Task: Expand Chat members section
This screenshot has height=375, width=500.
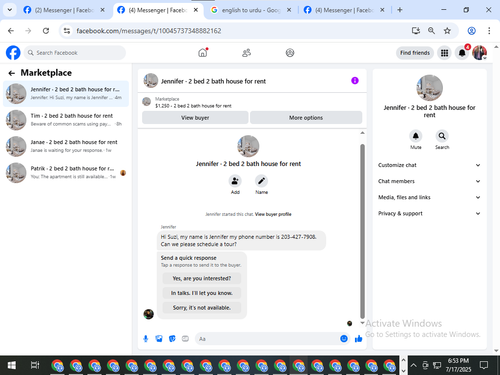Action: (429, 181)
